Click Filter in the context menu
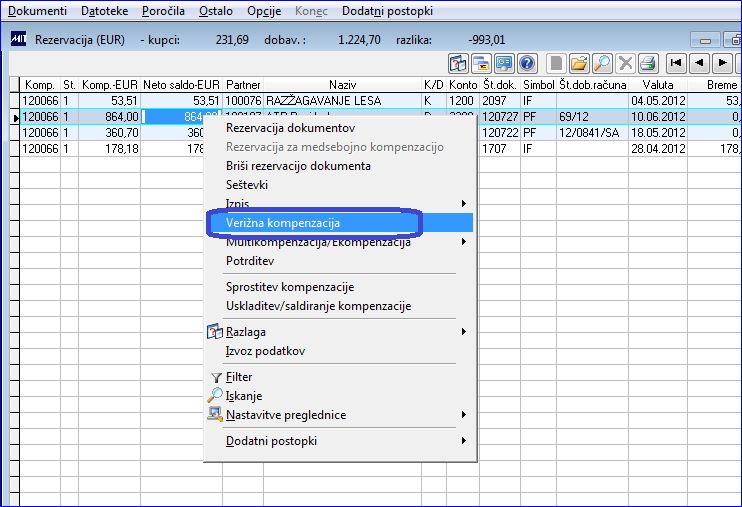The width and height of the screenshot is (742, 507). coord(239,377)
